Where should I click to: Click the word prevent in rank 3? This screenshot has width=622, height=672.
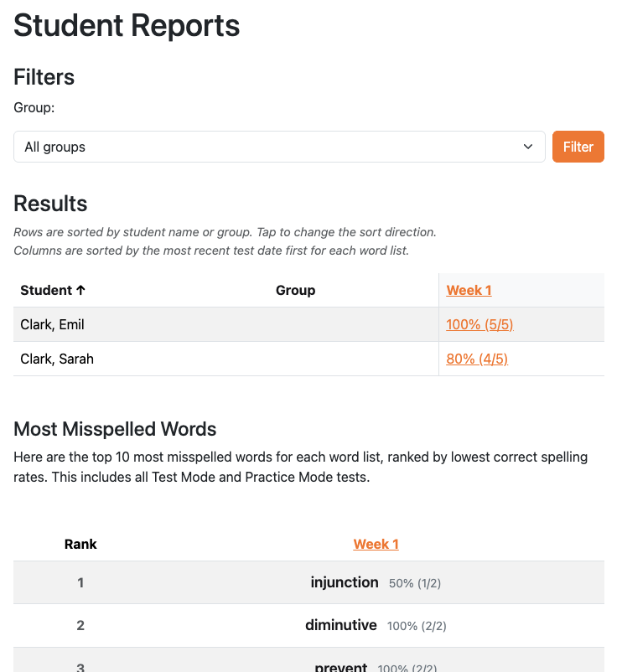341,667
